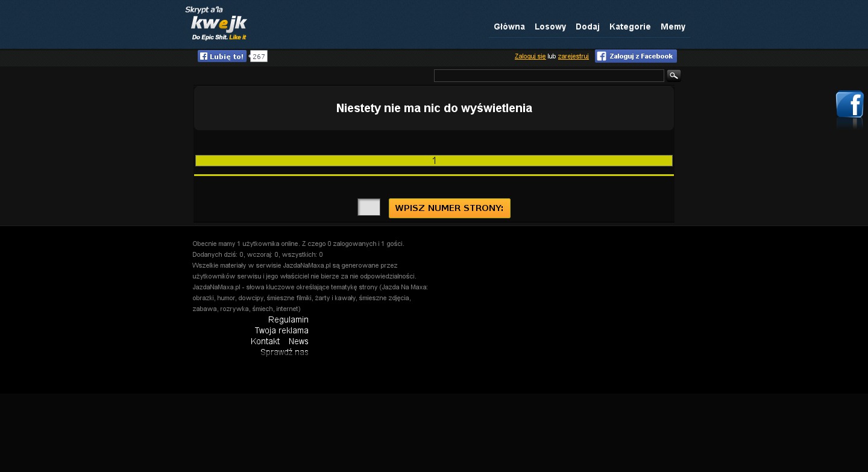The width and height of the screenshot is (868, 472).
Task: Click the 'zarejestruj' register link
Action: pyautogui.click(x=573, y=57)
